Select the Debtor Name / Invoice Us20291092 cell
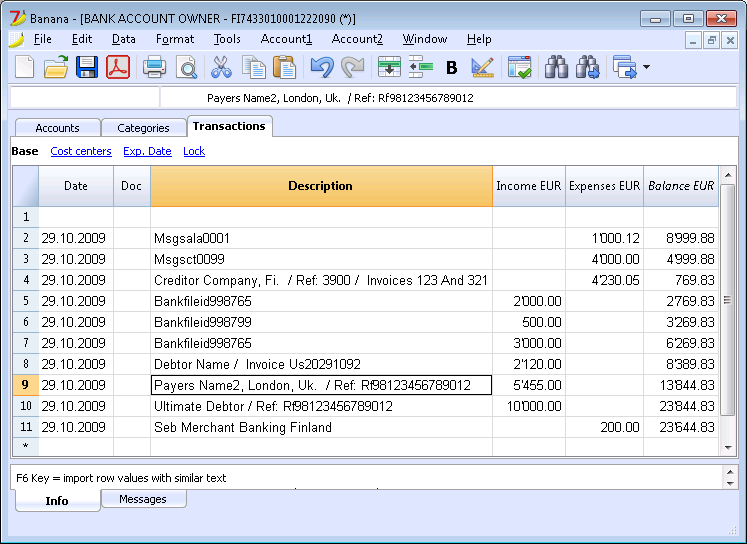The height and width of the screenshot is (544, 747). click(321, 364)
